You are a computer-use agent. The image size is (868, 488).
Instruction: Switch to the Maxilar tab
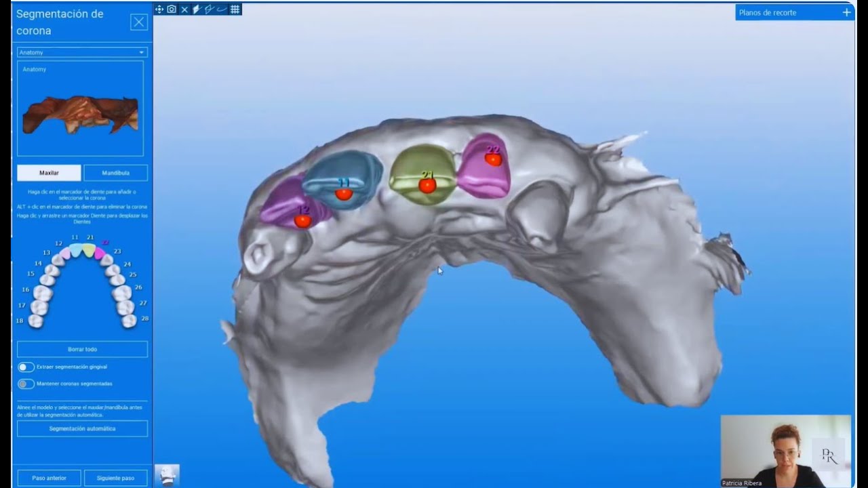point(49,173)
